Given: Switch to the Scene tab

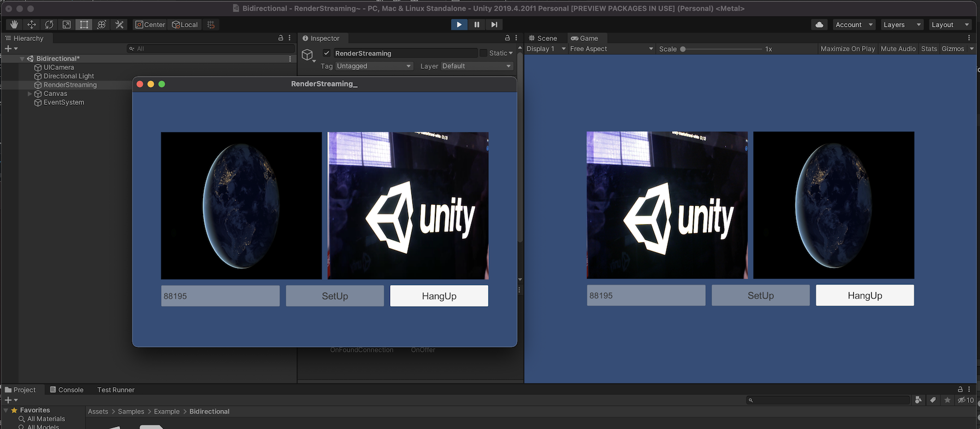Looking at the screenshot, I should coord(543,38).
